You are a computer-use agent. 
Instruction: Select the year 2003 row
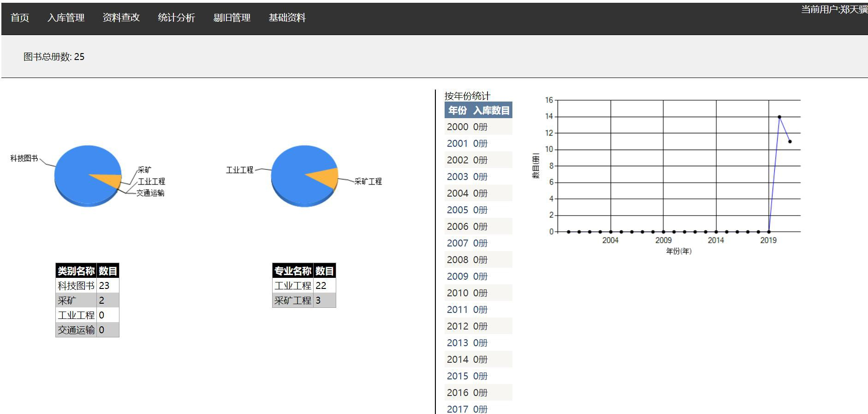click(478, 177)
